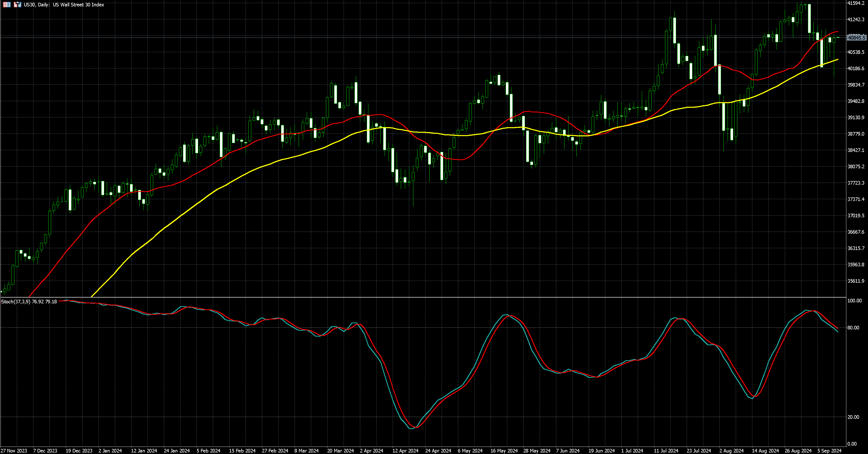Open the Depth of Market panel icon

tap(6, 5)
